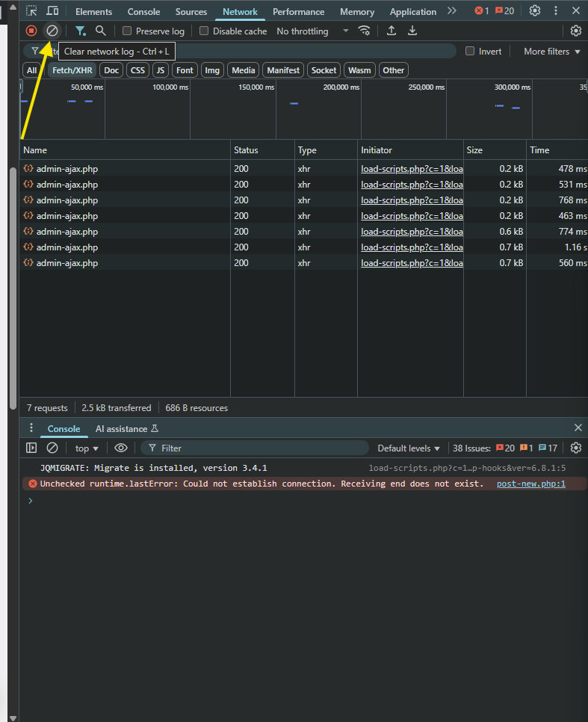Open network conditions wifi icon
The height and width of the screenshot is (722, 588).
pos(364,31)
